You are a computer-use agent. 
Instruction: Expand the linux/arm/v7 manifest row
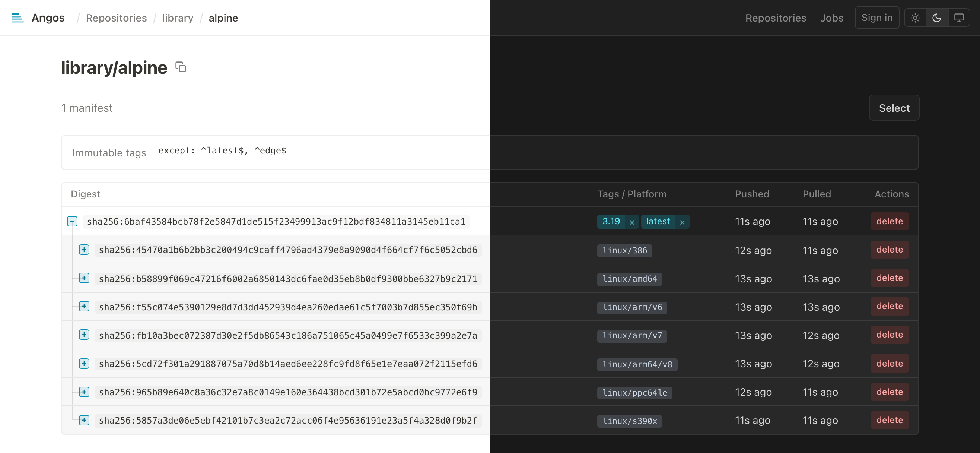[84, 335]
